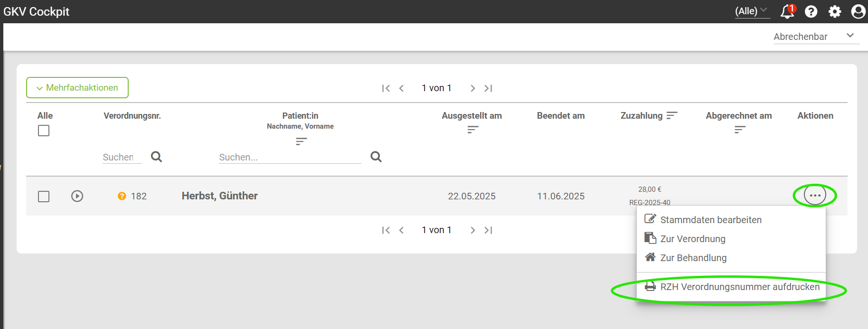Image resolution: width=868 pixels, height=329 pixels.
Task: Toggle the Alle select-all checkbox
Action: (44, 131)
